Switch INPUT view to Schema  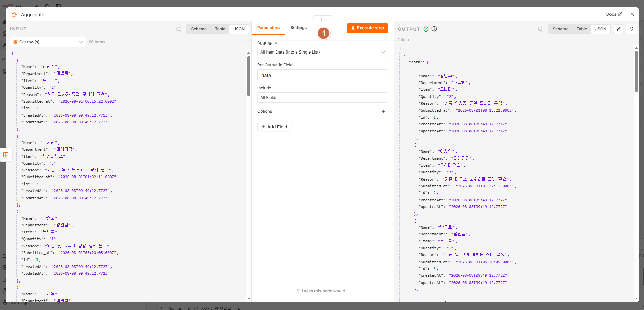(199, 29)
